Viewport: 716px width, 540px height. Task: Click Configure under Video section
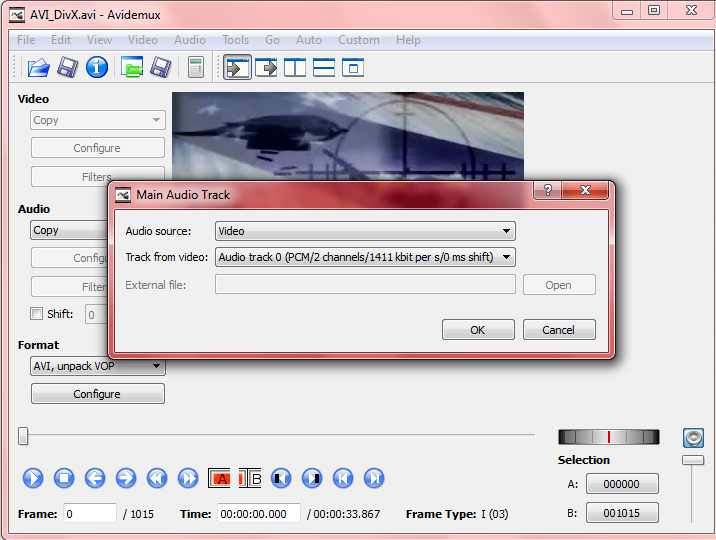tap(98, 148)
